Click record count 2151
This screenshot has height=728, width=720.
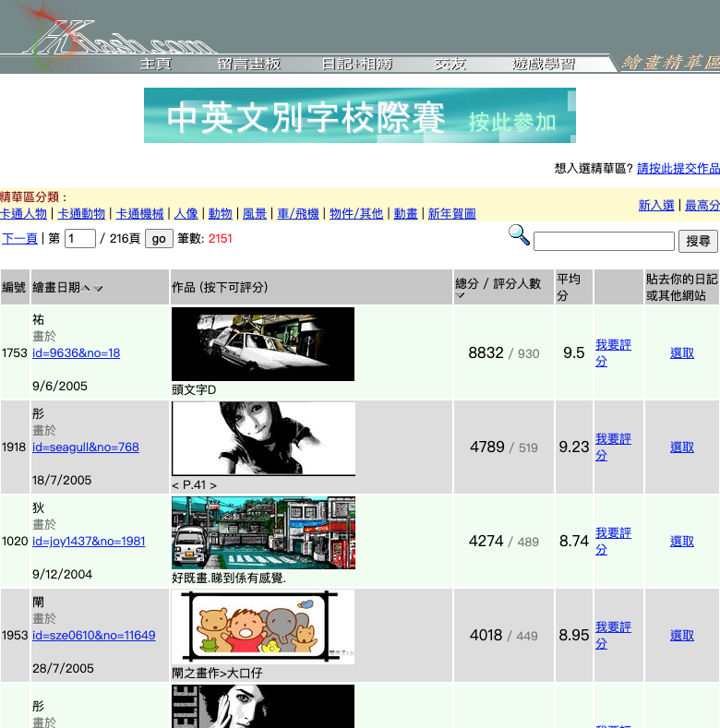pos(221,239)
